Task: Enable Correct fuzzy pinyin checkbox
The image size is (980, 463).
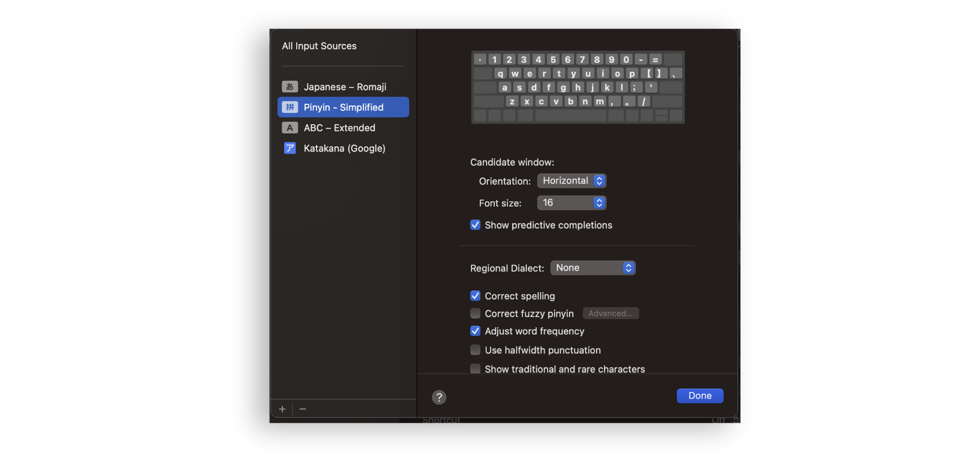Action: click(x=476, y=314)
